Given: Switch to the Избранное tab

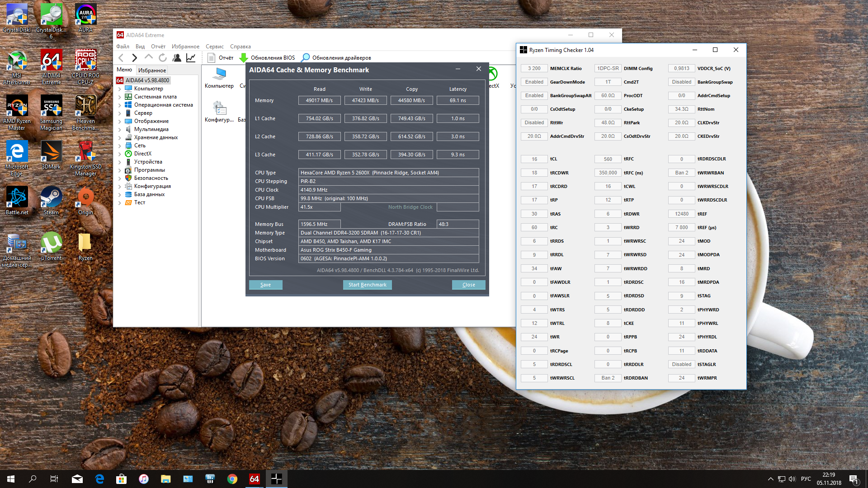Looking at the screenshot, I should tap(152, 70).
